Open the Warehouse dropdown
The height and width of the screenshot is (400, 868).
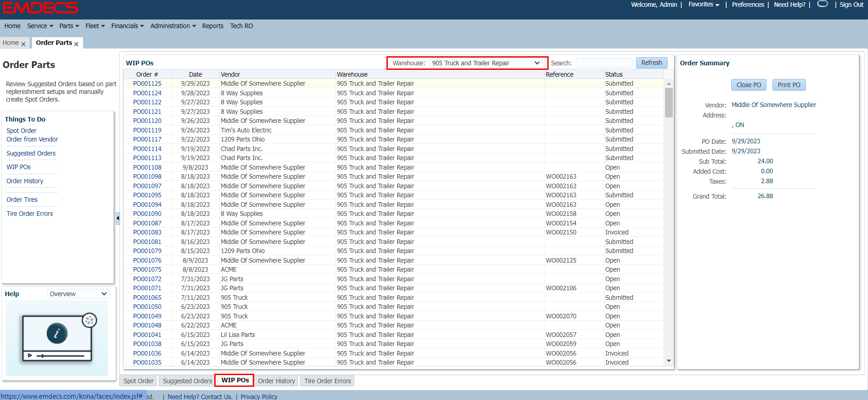(x=486, y=63)
